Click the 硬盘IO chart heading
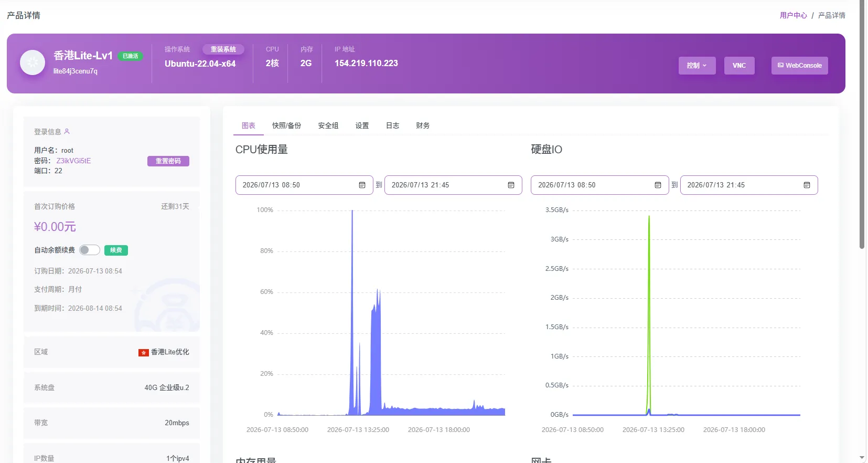The height and width of the screenshot is (463, 868). (546, 150)
